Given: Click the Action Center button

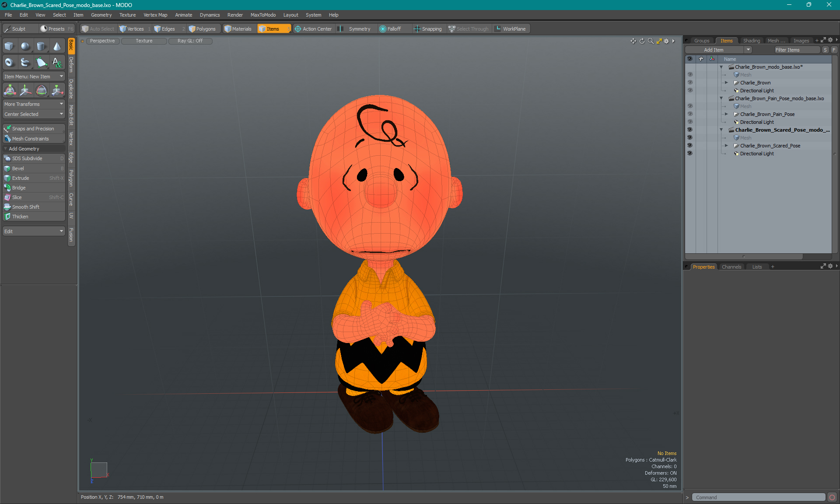Looking at the screenshot, I should [313, 29].
